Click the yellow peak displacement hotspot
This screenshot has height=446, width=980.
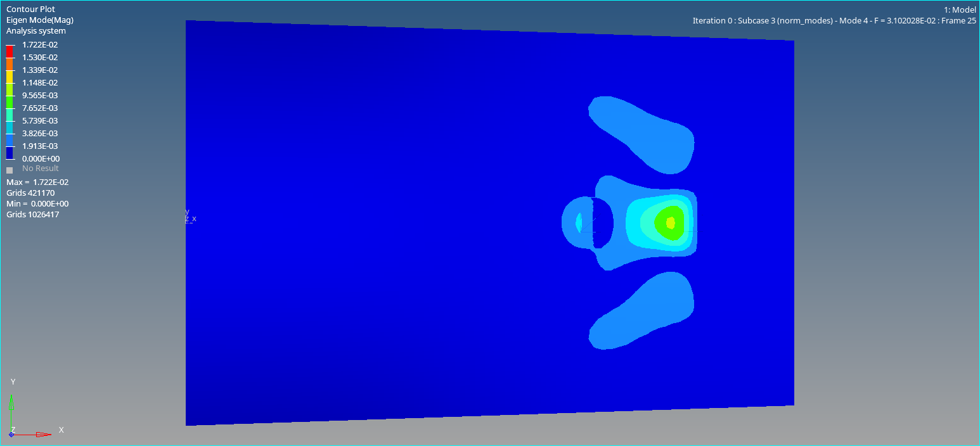(x=671, y=222)
